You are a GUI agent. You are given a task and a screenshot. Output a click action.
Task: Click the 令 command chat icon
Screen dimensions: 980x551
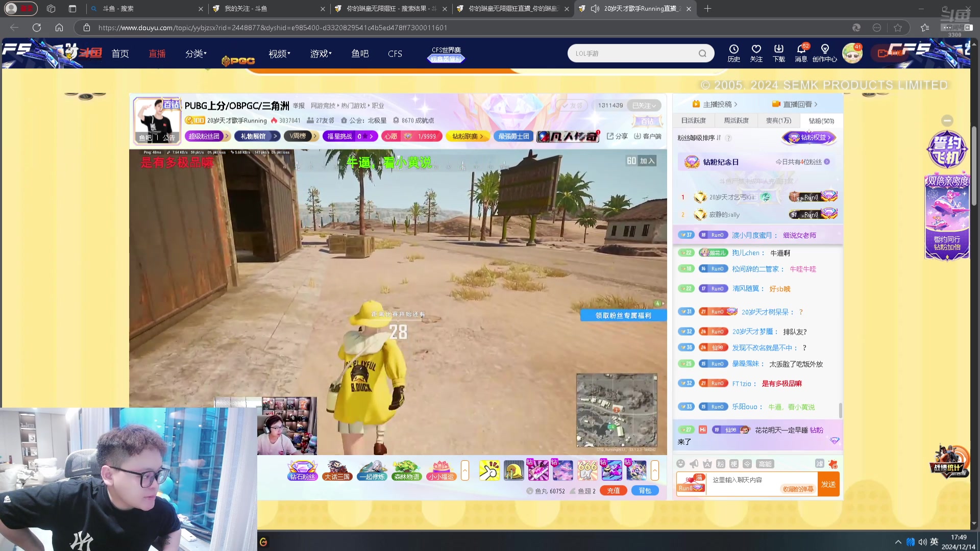click(x=747, y=464)
